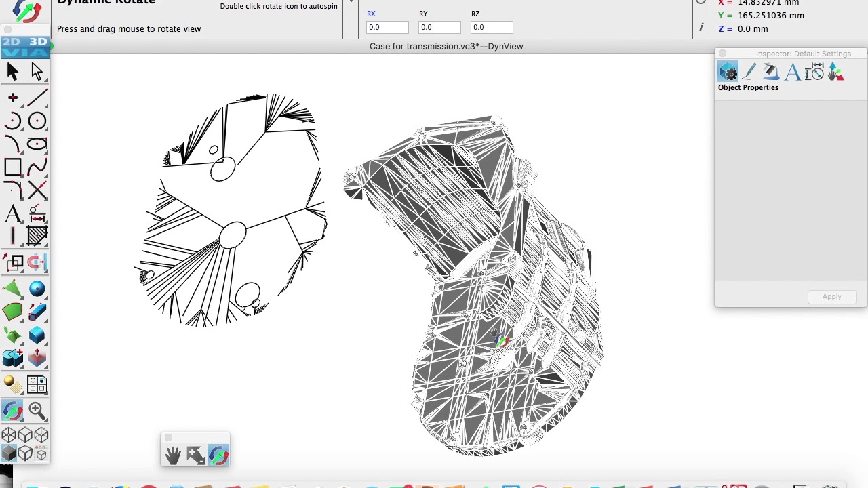This screenshot has width=868, height=488.
Task: Click the RZ rotation value field
Action: point(492,28)
